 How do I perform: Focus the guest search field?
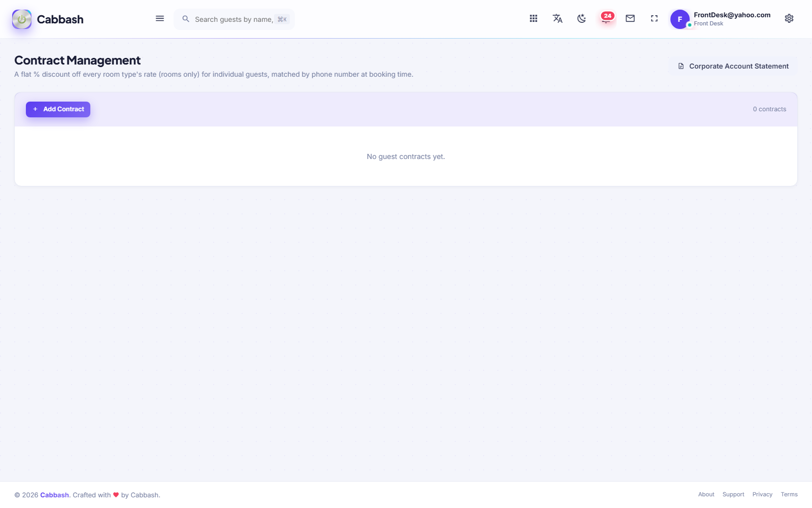[234, 19]
